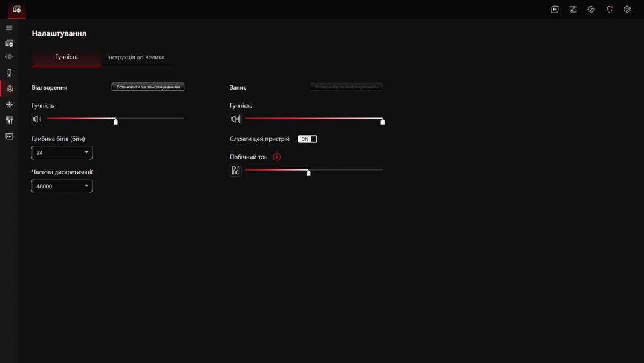644x363 pixels.
Task: Switch to the Інструкція до ярлика tab
Action: [x=136, y=57]
